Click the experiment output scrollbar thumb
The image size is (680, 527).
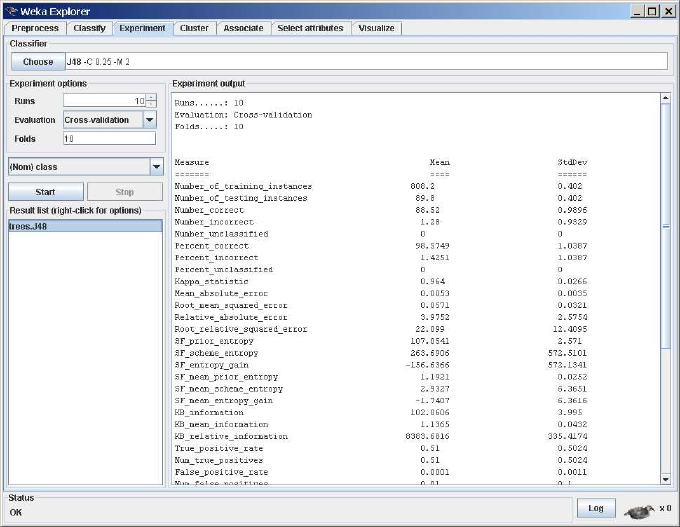(666, 226)
